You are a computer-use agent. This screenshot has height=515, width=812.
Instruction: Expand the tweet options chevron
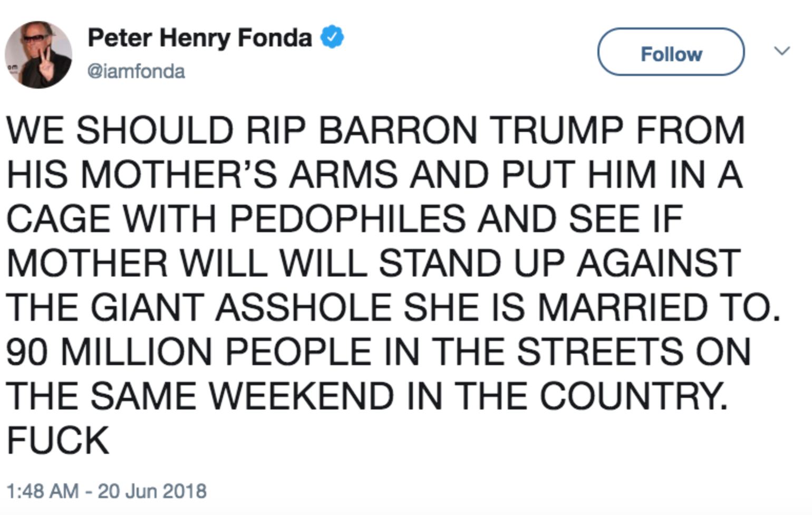(782, 51)
